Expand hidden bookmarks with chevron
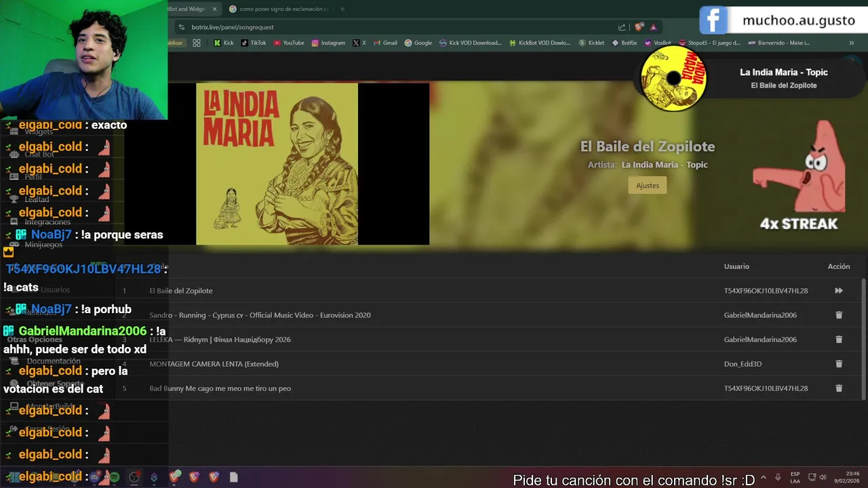The width and height of the screenshot is (868, 488). (852, 43)
